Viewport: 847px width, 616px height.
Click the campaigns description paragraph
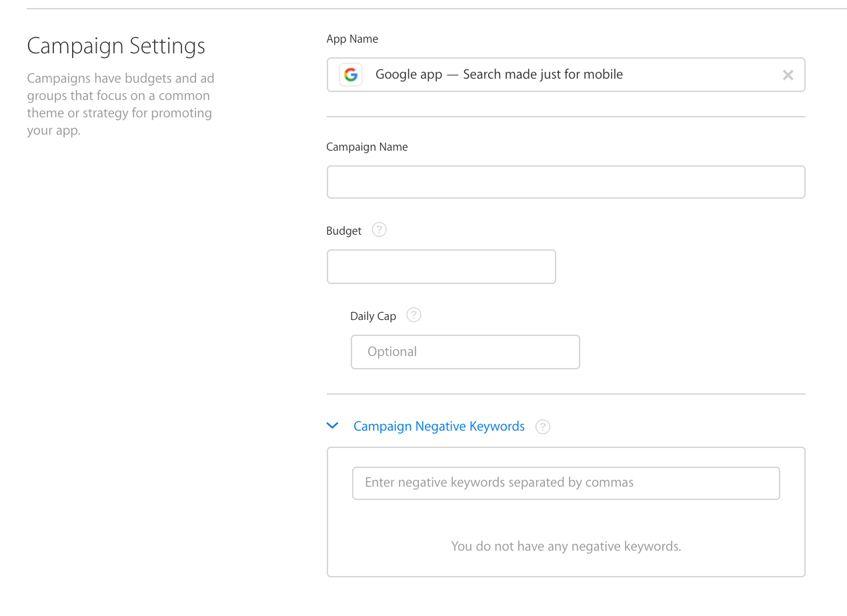(x=120, y=104)
